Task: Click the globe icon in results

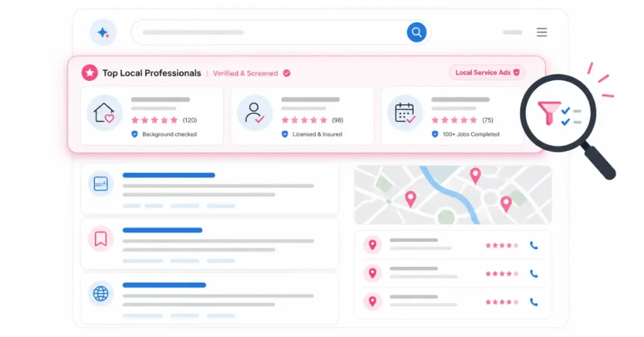Action: (101, 294)
